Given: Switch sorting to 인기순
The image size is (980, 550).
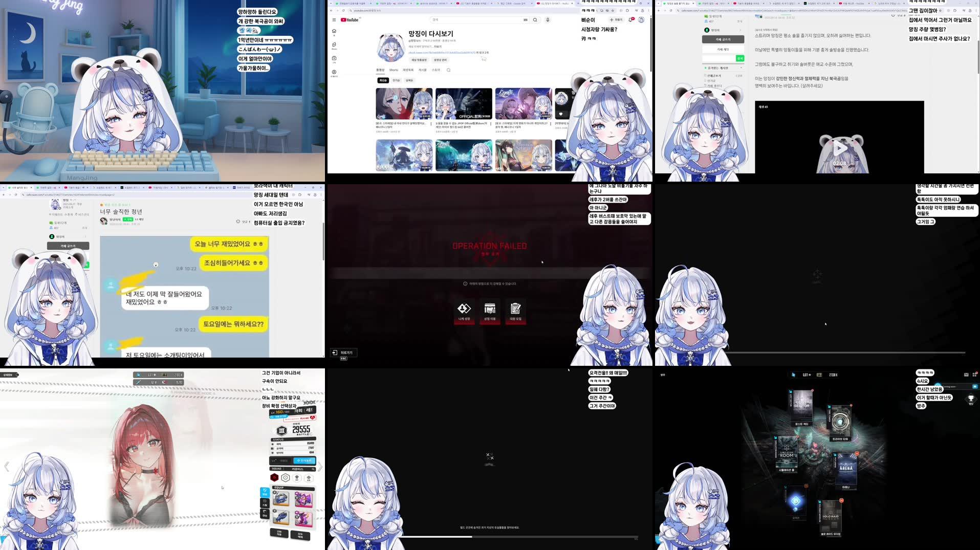Looking at the screenshot, I should pos(397,80).
